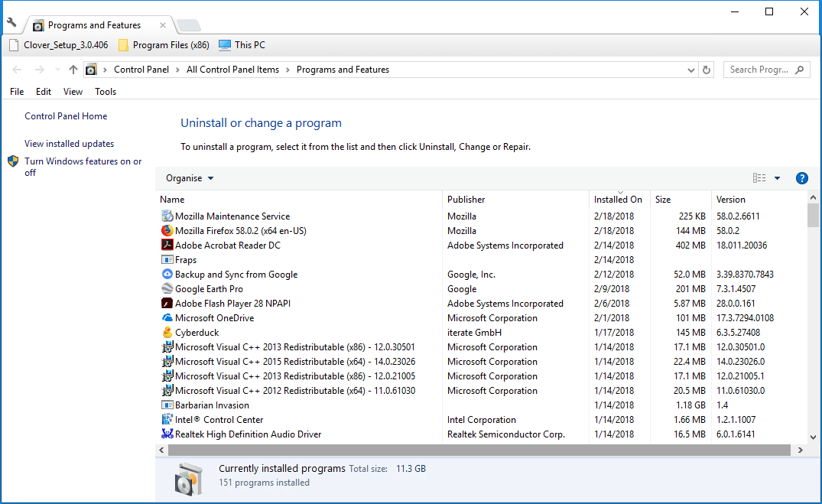The height and width of the screenshot is (504, 822).
Task: Select the Barbarian Invasion program icon
Action: 167,405
